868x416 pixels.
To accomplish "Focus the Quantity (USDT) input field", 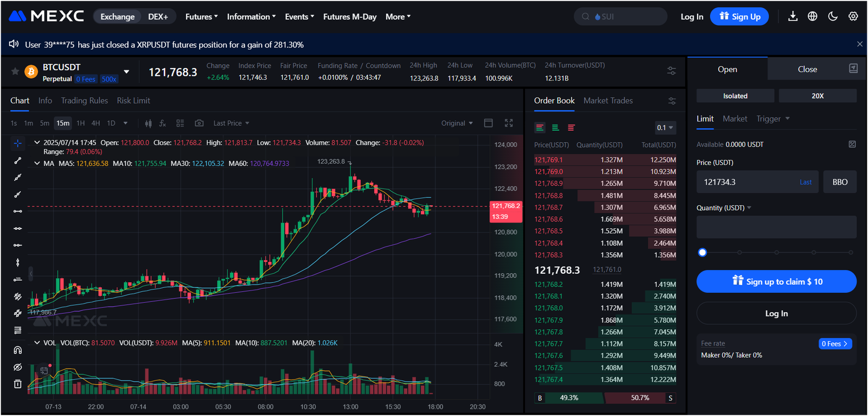I will 776,227.
